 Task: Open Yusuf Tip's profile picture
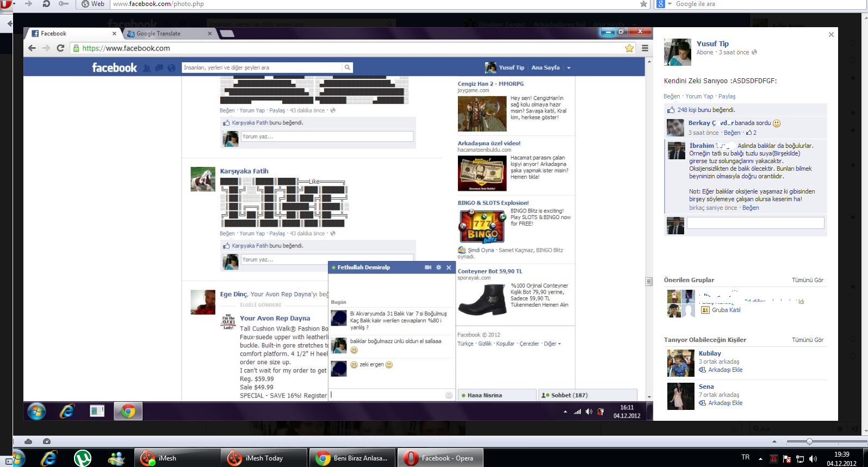tap(677, 52)
